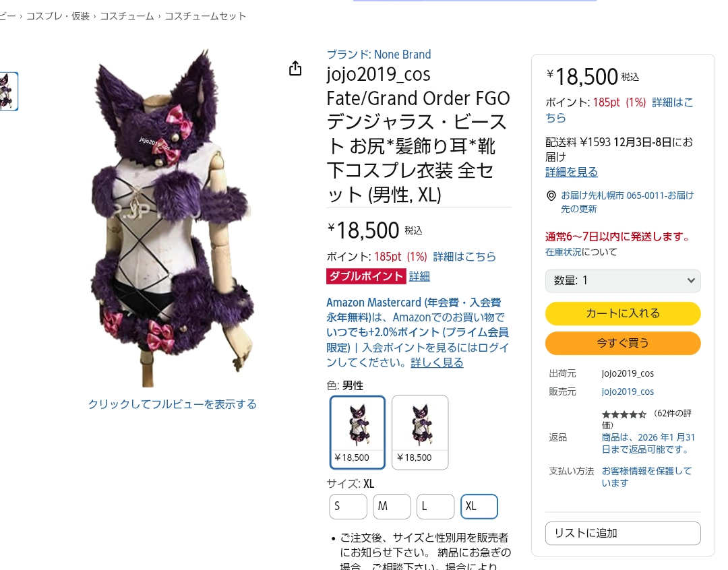Click クリックしてフルビューを表示する link

[x=173, y=404]
